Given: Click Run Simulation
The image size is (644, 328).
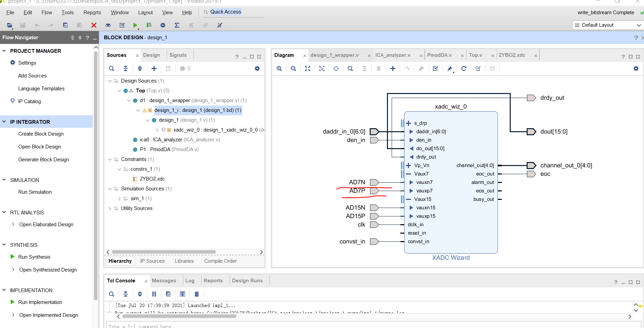Looking at the screenshot, I should point(35,192).
